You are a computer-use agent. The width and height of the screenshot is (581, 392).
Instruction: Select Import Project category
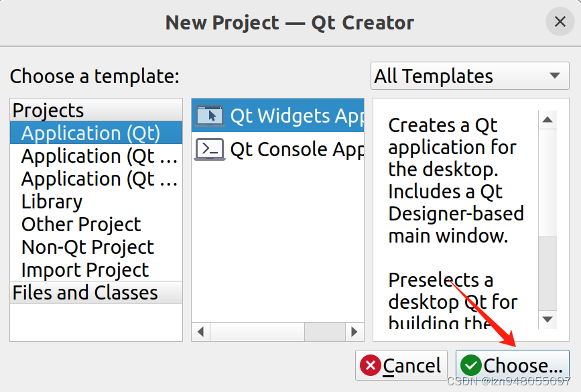pos(96,270)
